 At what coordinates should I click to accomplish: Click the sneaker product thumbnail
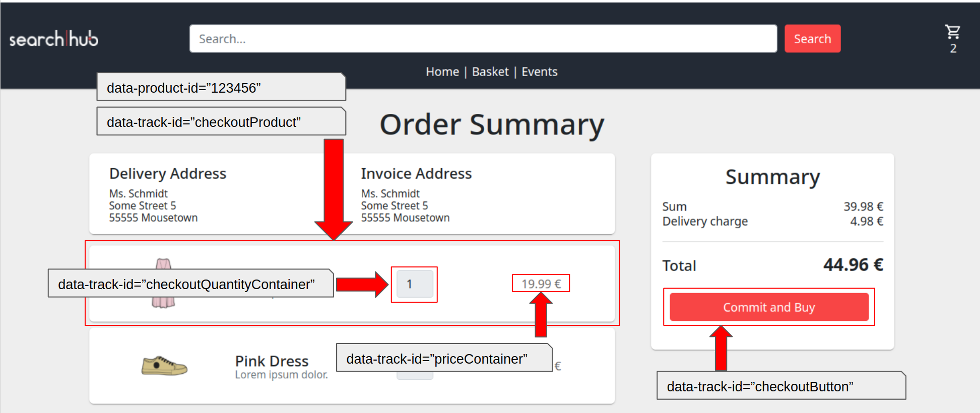[164, 366]
